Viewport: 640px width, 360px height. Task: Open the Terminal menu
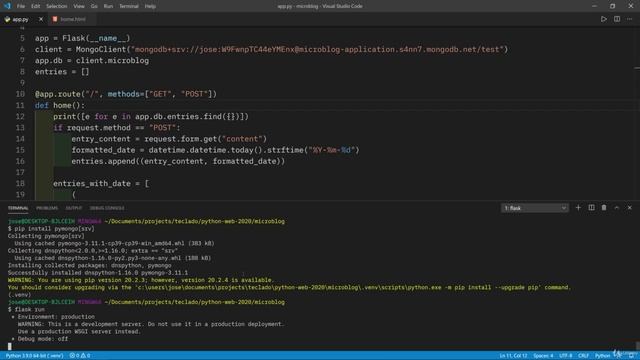coord(129,6)
